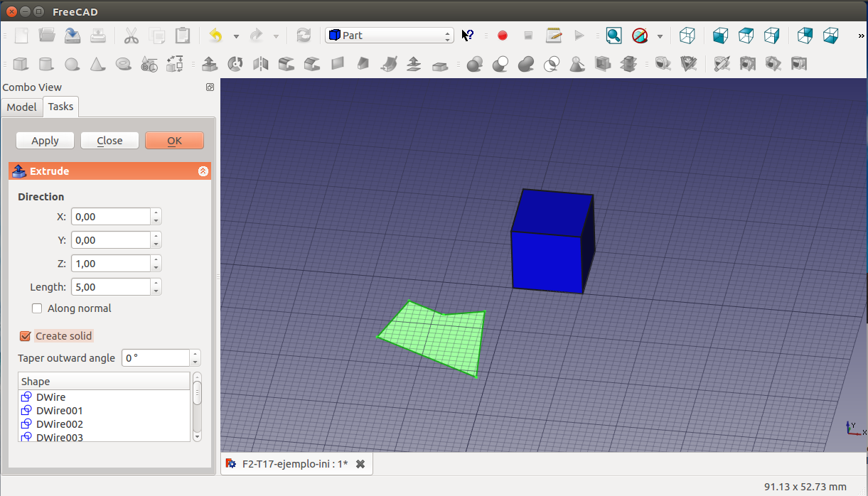Confirm the extrusion with OK
The height and width of the screenshot is (496, 868).
(x=174, y=141)
